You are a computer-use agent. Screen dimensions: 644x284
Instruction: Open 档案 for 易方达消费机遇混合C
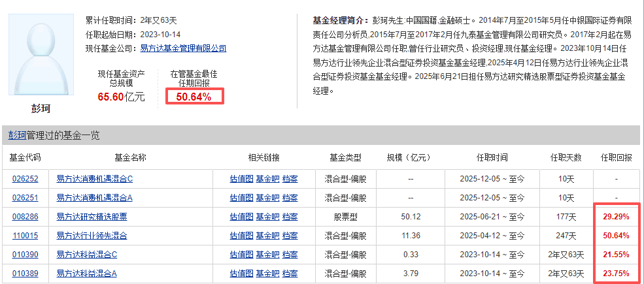290,179
